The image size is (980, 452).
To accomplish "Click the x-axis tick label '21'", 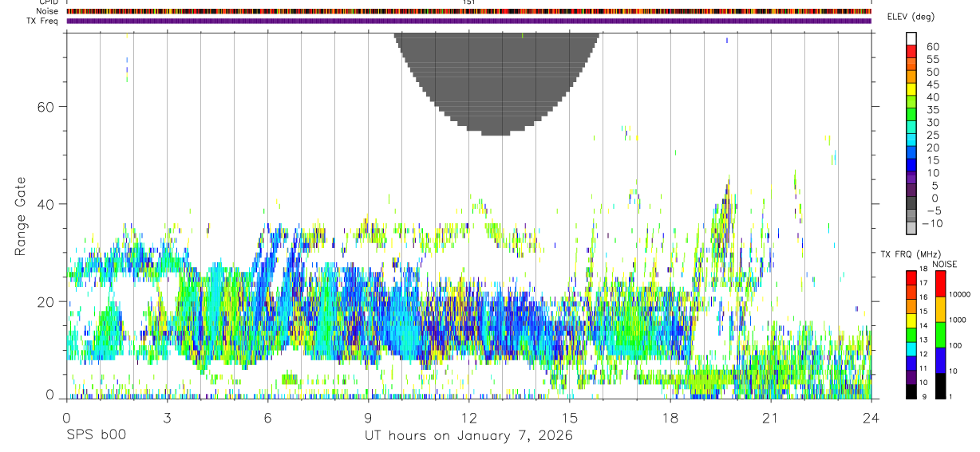I will [771, 418].
